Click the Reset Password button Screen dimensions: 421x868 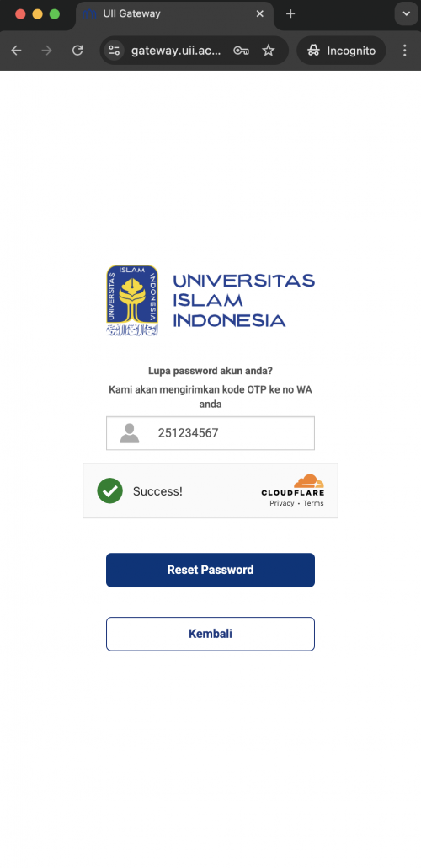point(210,570)
